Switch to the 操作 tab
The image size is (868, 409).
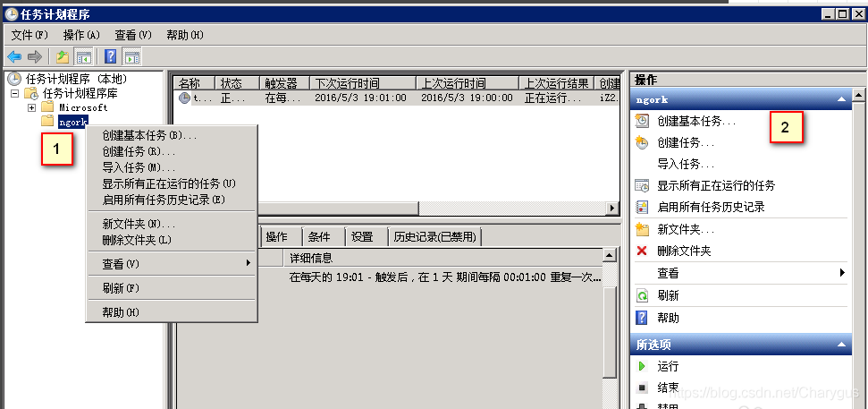pos(282,237)
